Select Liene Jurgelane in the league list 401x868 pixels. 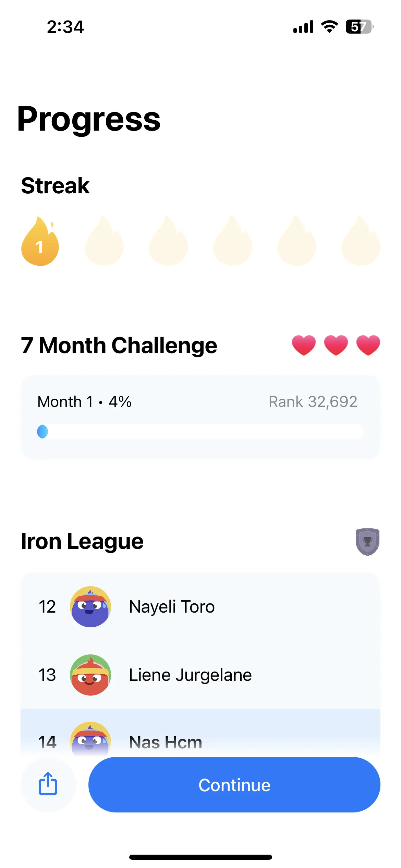pos(200,675)
